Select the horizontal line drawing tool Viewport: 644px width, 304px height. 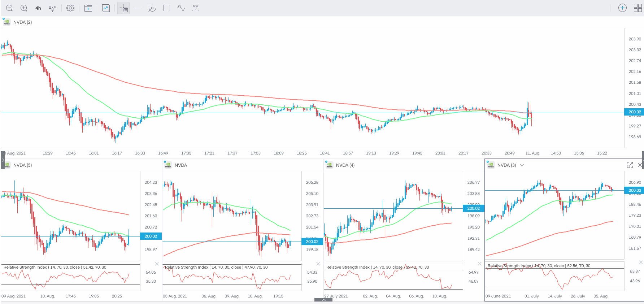pyautogui.click(x=138, y=8)
